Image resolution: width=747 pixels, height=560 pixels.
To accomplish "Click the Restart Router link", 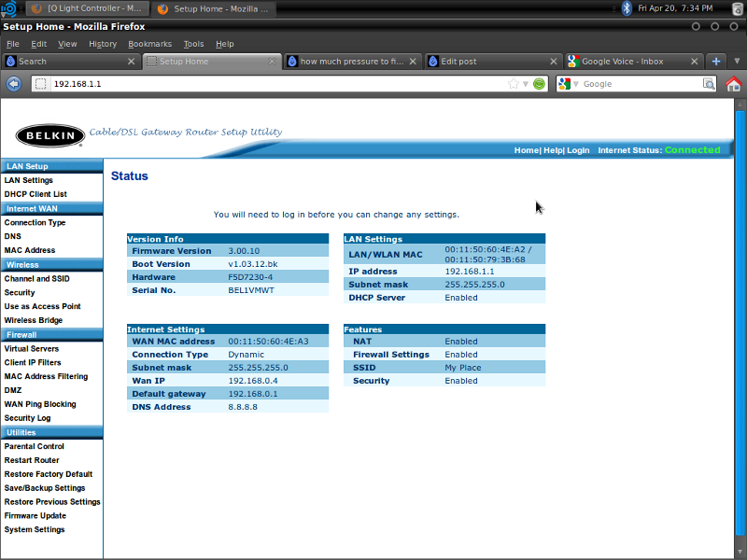I will coord(32,460).
